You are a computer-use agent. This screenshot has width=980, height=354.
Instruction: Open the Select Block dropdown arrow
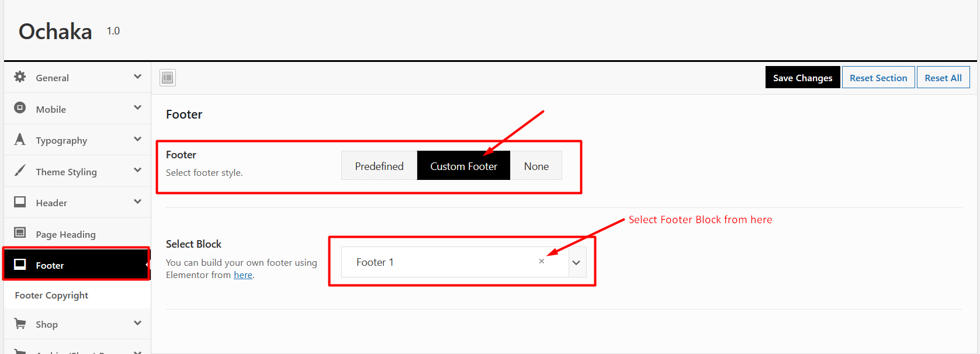[576, 262]
